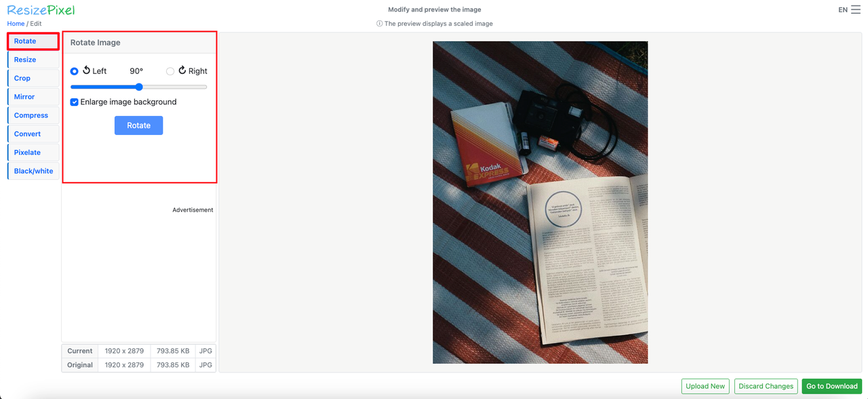The width and height of the screenshot is (868, 399).
Task: Click the Original row label
Action: (80, 365)
